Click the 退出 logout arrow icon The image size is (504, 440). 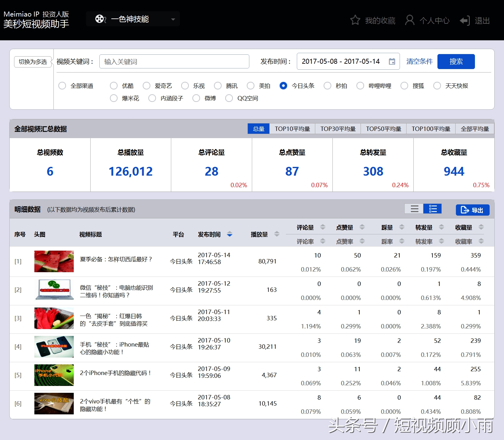(464, 21)
